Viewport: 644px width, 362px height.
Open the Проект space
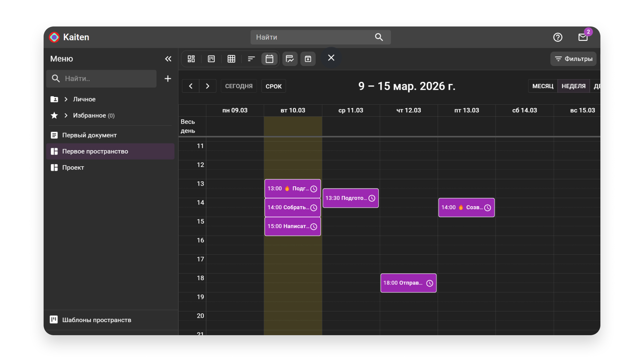(x=110, y=167)
